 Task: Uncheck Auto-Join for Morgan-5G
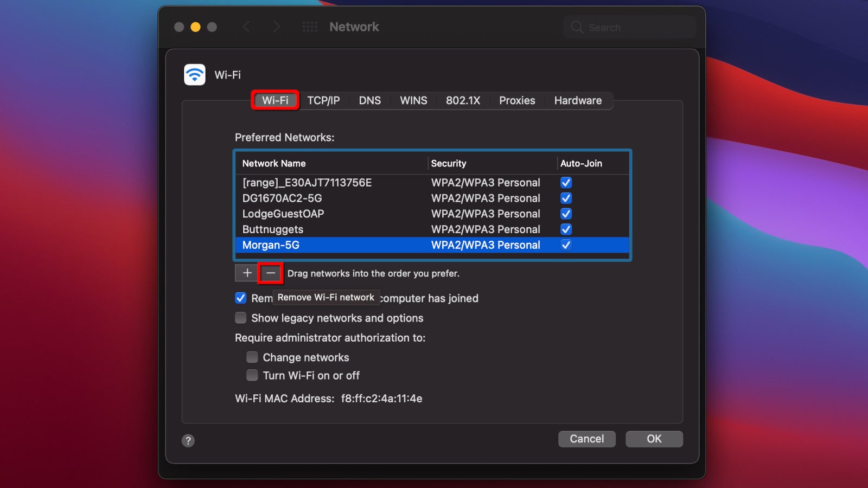click(566, 245)
